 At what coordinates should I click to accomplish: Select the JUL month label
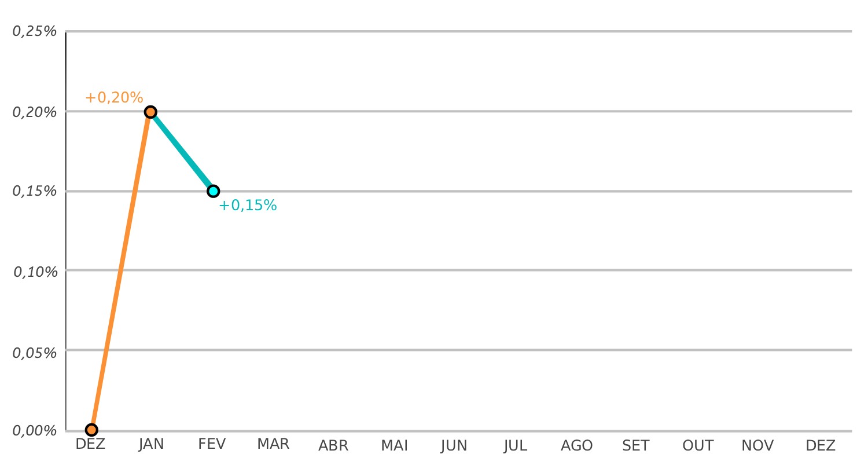tap(515, 445)
